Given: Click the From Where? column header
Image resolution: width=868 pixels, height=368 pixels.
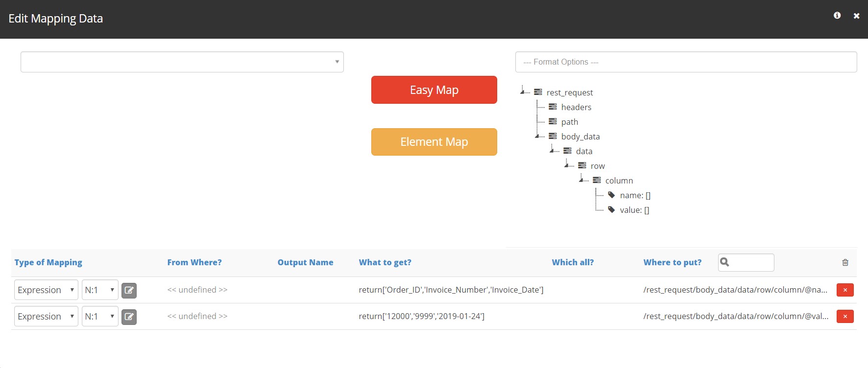Looking at the screenshot, I should click(x=194, y=262).
